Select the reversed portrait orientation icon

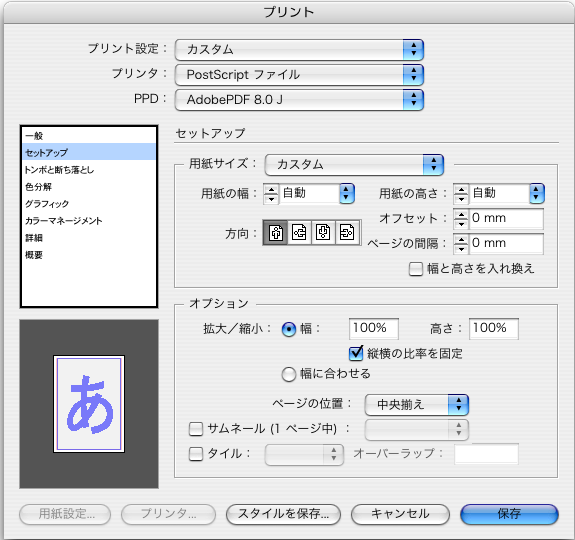pyautogui.click(x=323, y=232)
